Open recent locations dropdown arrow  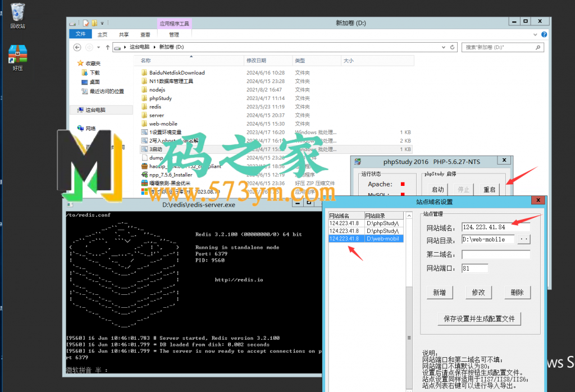(98, 47)
